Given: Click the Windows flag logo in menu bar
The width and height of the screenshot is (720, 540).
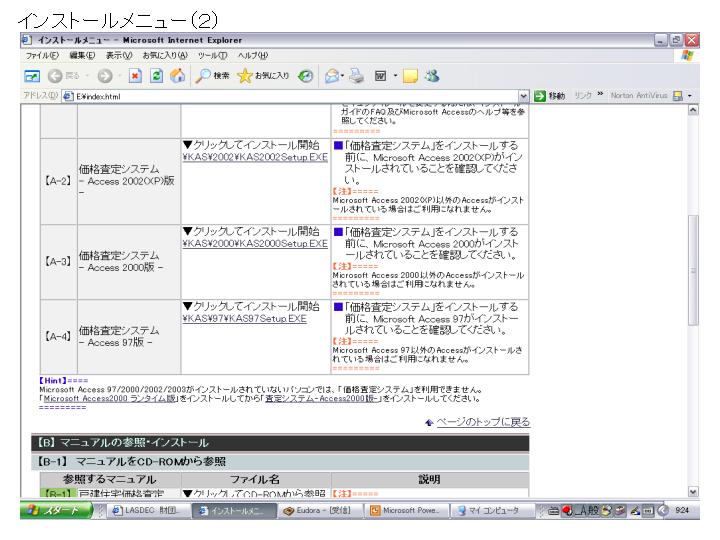Looking at the screenshot, I should point(687,56).
